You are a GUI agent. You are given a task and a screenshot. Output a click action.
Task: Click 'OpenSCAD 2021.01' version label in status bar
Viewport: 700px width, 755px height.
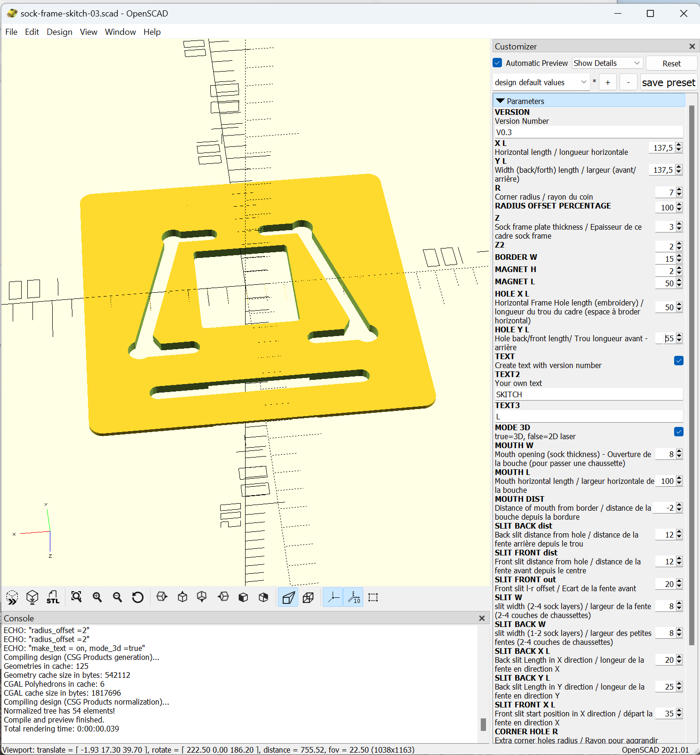[655, 750]
